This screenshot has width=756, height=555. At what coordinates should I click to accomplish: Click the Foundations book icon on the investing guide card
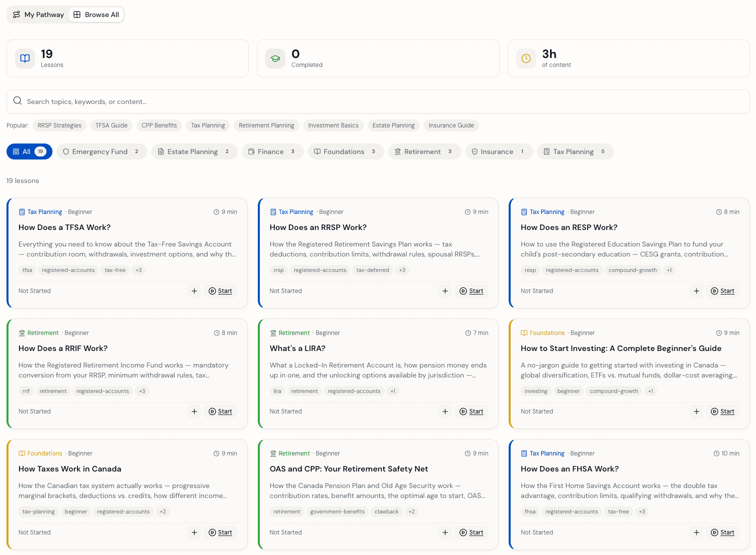tap(524, 332)
